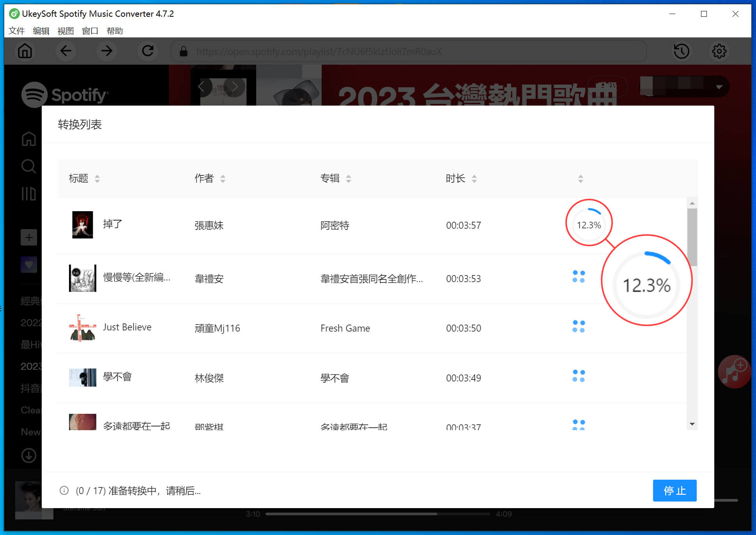
Task: Click the artist name 頑童Mj116
Action: click(x=217, y=328)
